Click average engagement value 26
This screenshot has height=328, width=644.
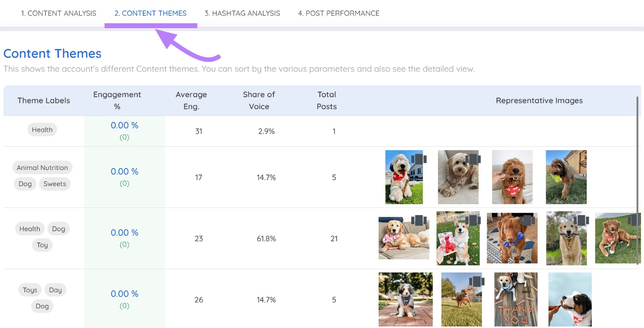(x=198, y=300)
